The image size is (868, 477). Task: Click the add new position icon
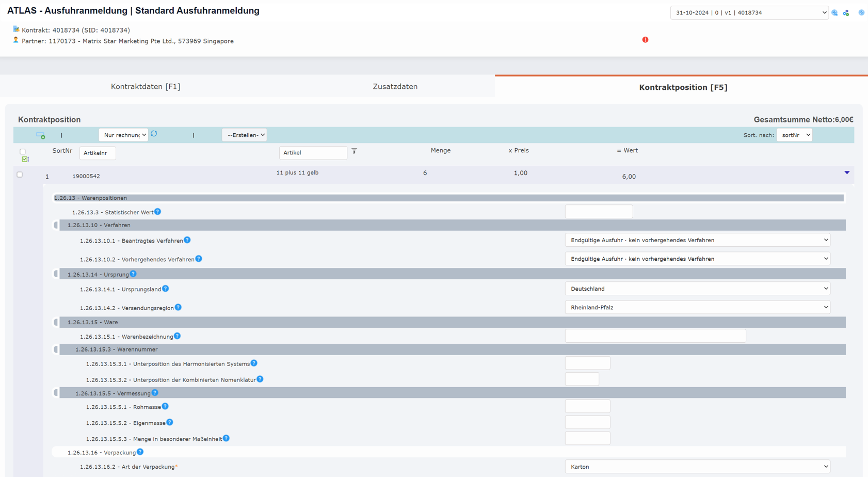[x=41, y=136]
